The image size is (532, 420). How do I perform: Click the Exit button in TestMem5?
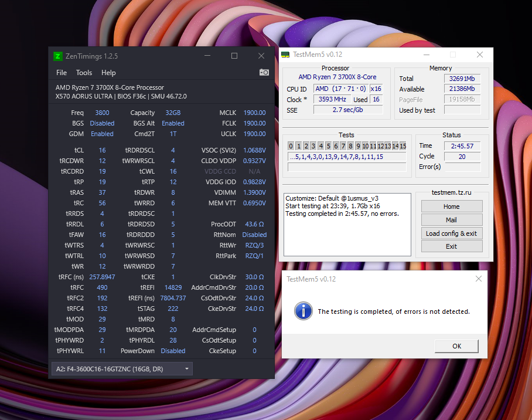(452, 246)
